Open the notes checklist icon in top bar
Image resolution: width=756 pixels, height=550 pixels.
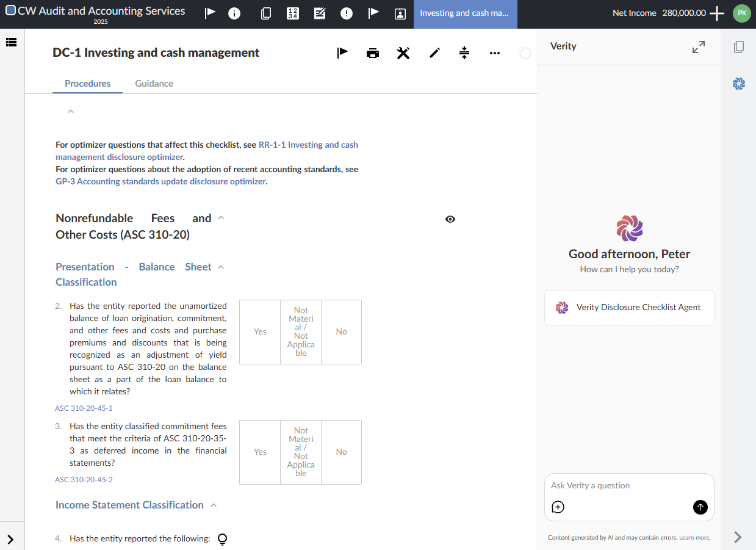click(x=320, y=13)
